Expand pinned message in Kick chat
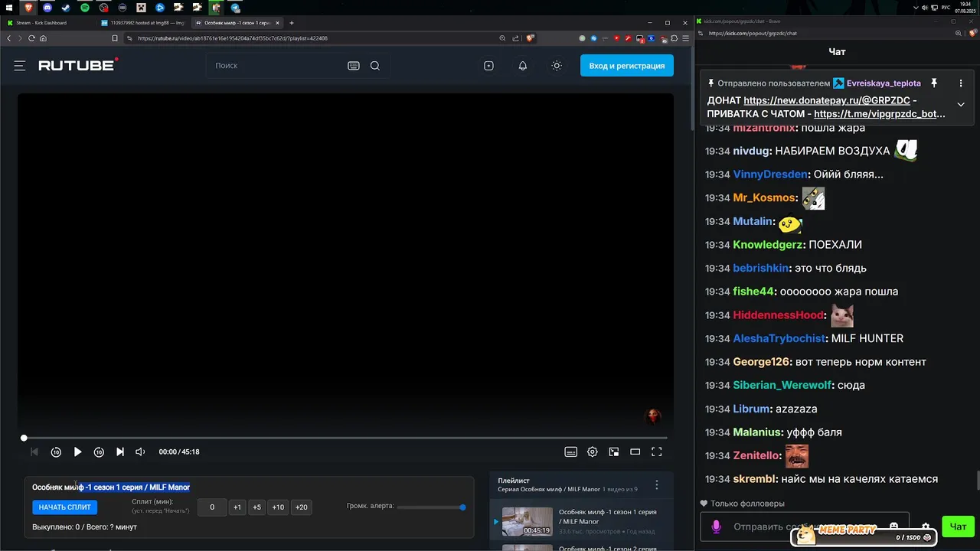This screenshot has width=980, height=551. point(961,105)
